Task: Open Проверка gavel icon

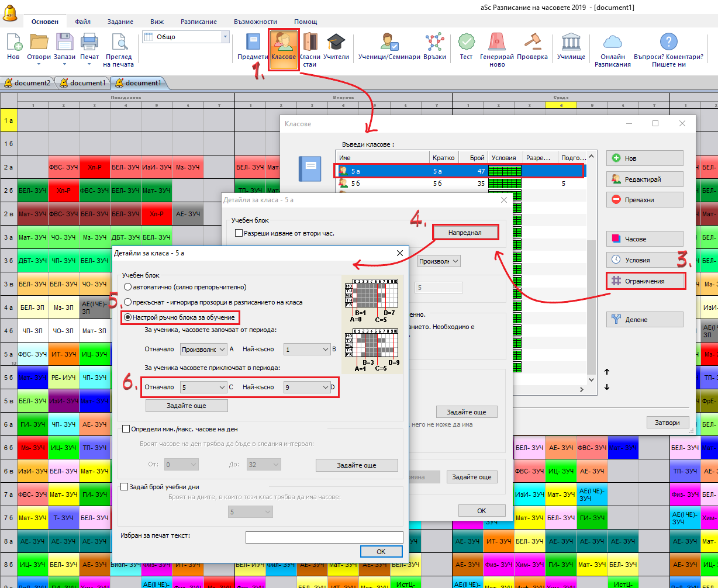Action: (x=532, y=43)
